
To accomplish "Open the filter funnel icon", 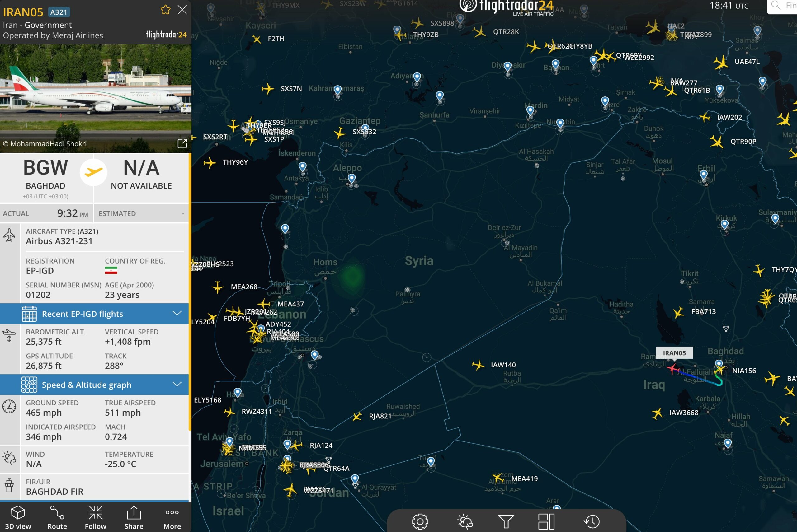I will [506, 521].
